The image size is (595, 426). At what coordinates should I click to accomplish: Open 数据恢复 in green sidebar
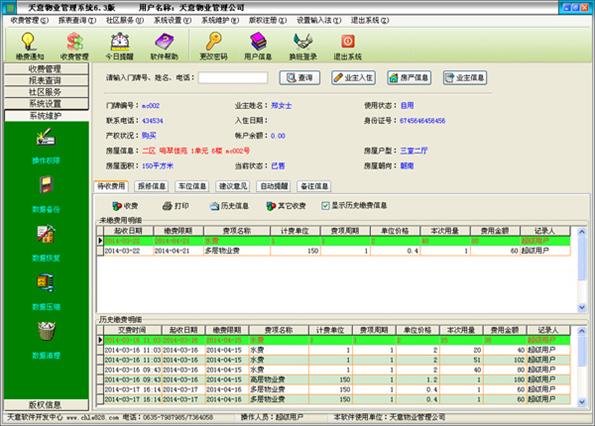pos(46,244)
